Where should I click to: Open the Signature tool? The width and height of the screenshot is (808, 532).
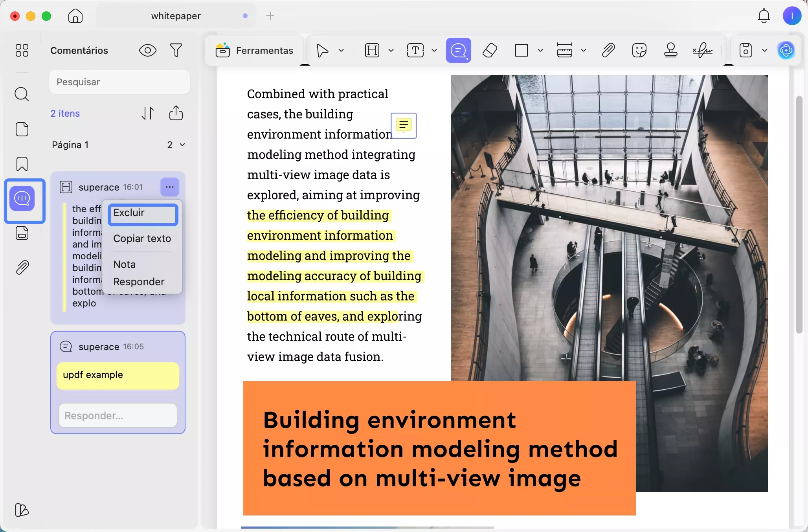tap(702, 50)
